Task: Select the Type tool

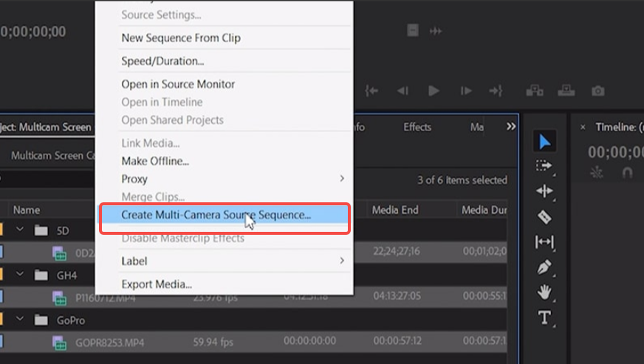Action: click(x=544, y=318)
